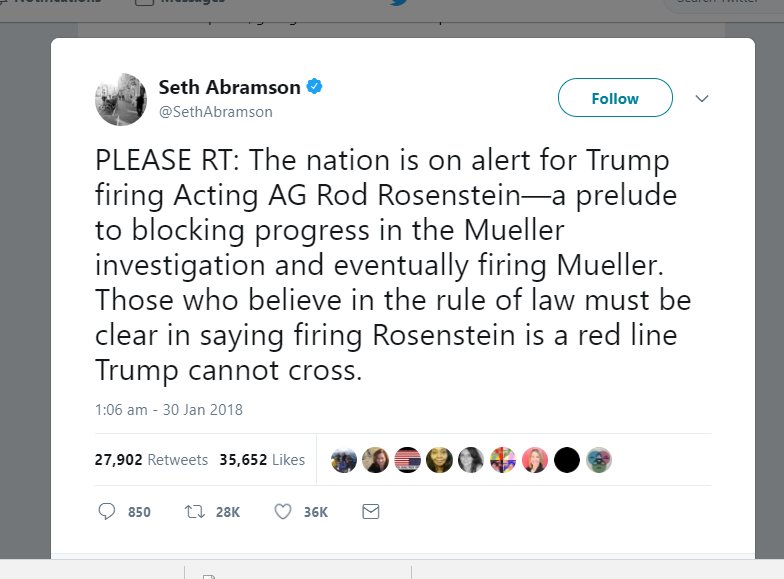Open the Seth Abramson name link
This screenshot has width=784, height=579.
pos(229,87)
